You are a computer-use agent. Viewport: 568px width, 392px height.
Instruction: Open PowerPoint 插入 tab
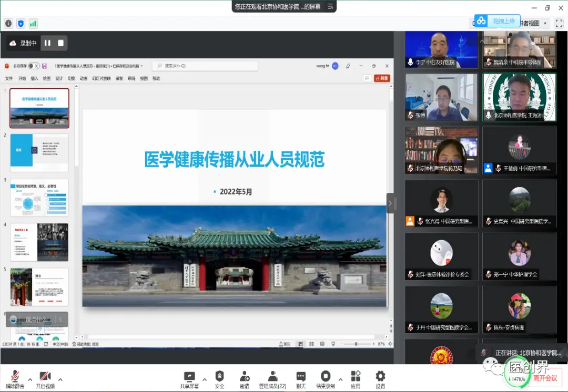pos(34,78)
